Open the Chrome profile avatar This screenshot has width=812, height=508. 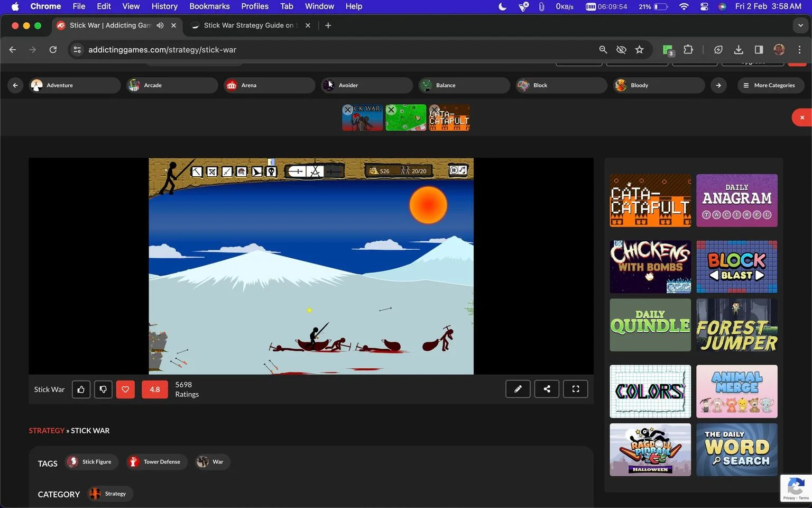779,50
